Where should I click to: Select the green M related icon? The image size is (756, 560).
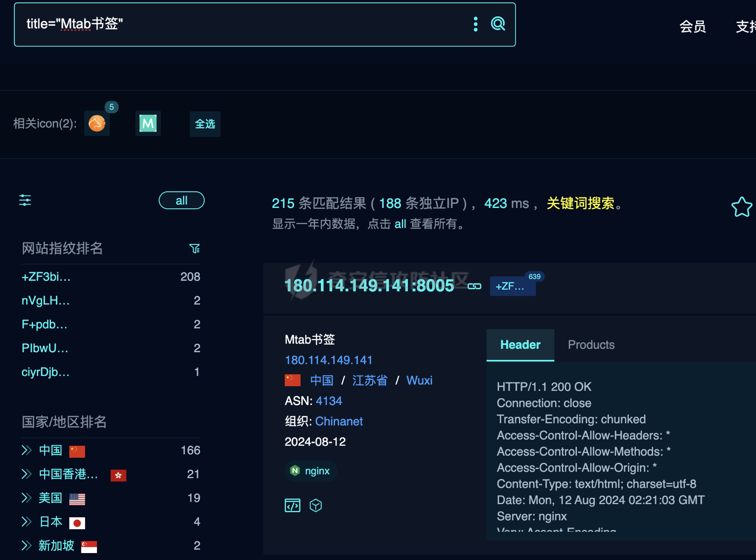pos(148,123)
